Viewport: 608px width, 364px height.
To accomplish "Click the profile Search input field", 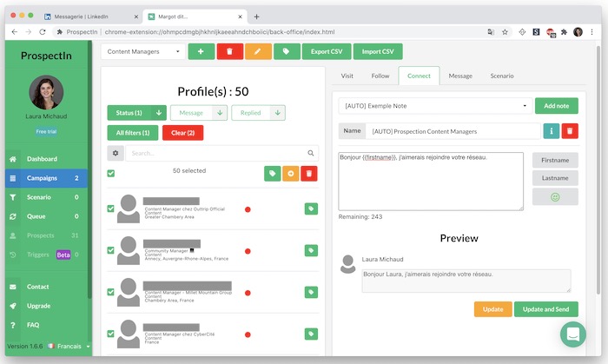I will coord(222,153).
